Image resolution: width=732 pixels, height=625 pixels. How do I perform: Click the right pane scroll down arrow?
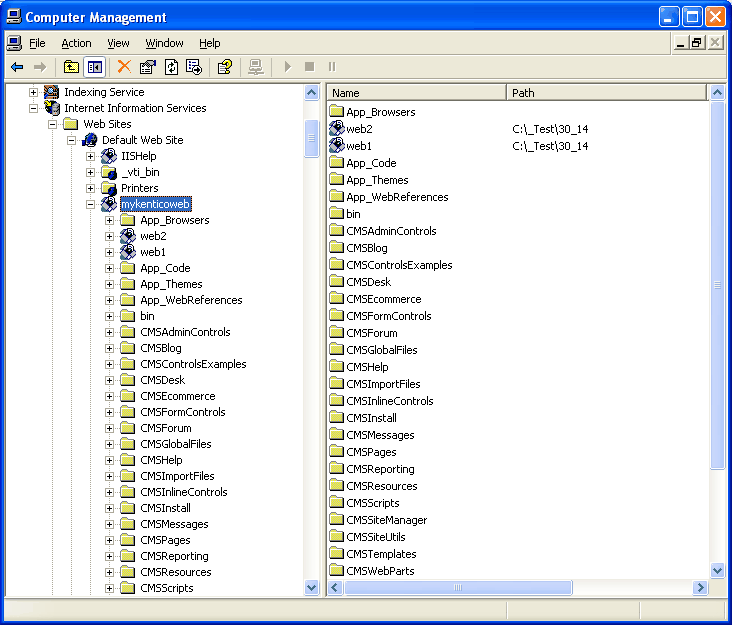717,570
